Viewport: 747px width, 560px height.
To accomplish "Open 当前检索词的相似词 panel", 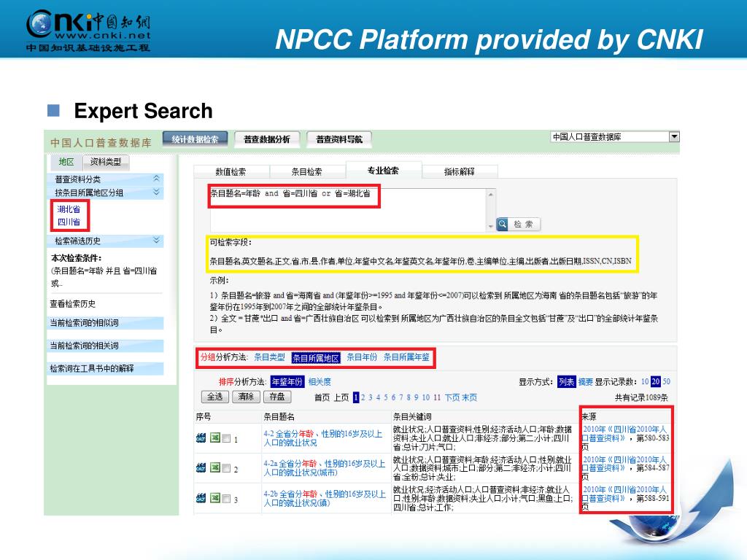I will click(x=105, y=323).
